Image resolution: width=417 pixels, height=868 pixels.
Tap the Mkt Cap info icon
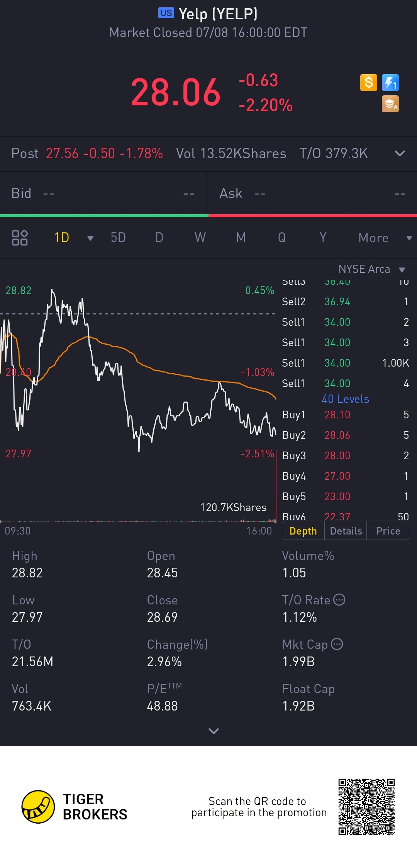337,644
